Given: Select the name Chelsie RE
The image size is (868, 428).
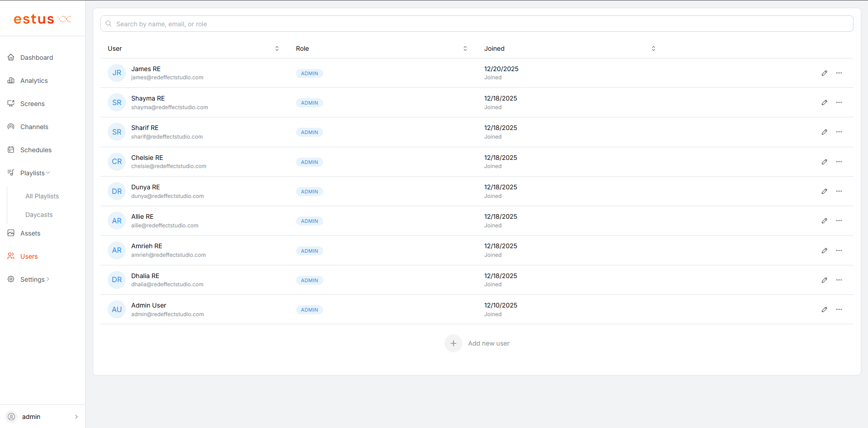Looking at the screenshot, I should [x=147, y=158].
